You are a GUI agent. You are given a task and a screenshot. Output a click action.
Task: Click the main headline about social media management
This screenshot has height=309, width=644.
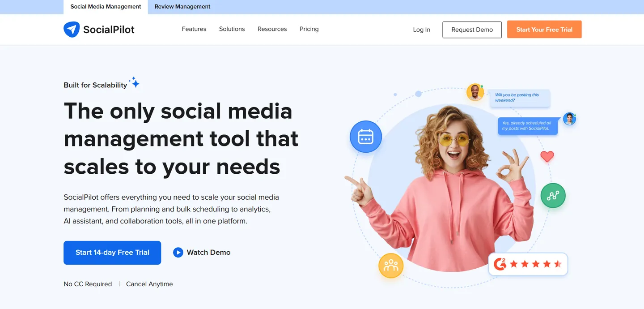click(x=181, y=139)
